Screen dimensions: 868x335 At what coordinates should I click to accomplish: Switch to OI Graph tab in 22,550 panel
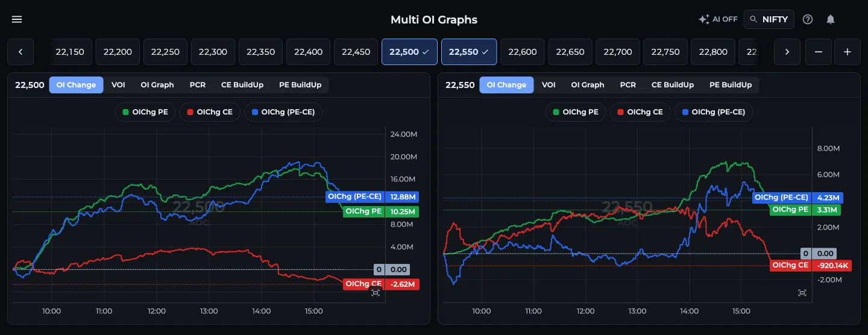click(588, 85)
